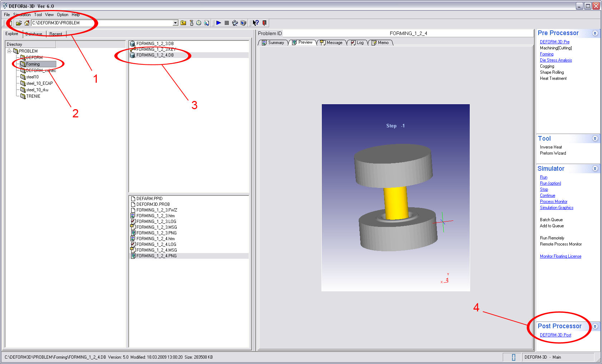Click the Forming link under Pre Processor
Screen dimensions: 602x364
[546, 54]
